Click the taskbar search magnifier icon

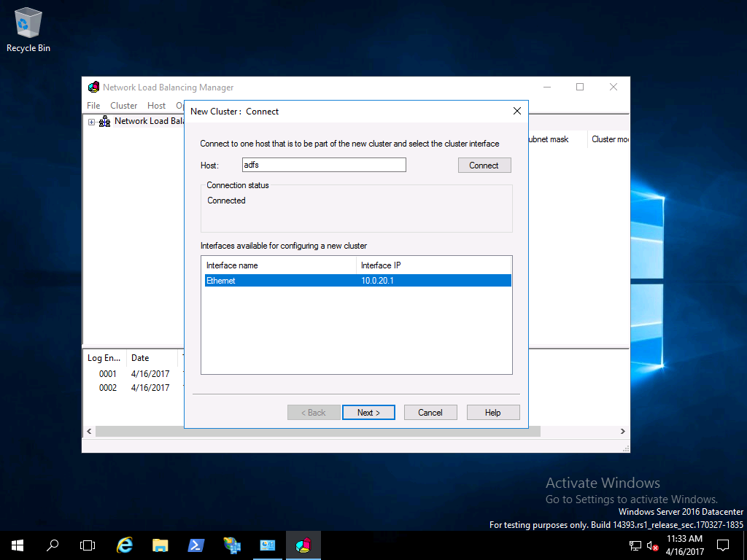pyautogui.click(x=53, y=545)
